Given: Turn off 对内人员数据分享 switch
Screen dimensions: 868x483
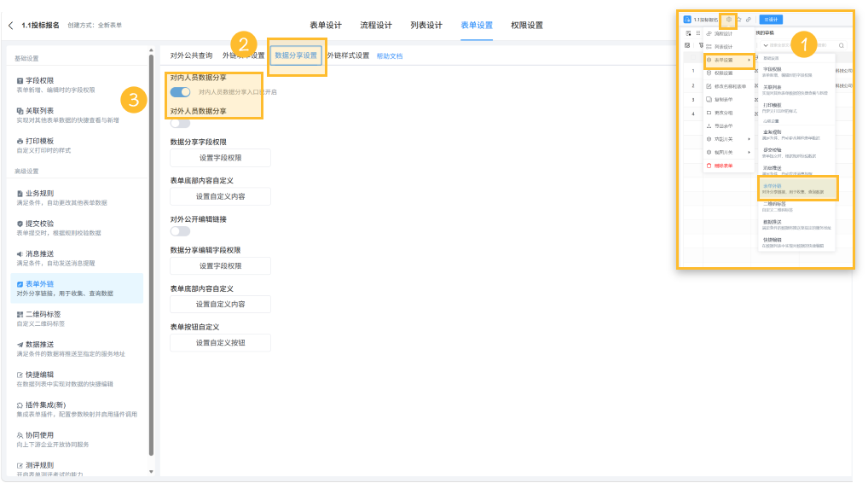Looking at the screenshot, I should click(x=181, y=92).
